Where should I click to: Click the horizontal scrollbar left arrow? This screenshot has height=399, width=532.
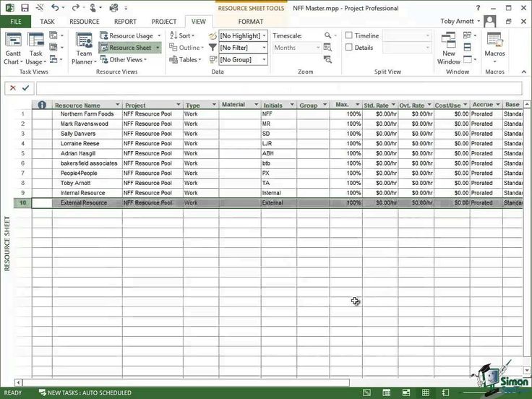pyautogui.click(x=18, y=382)
